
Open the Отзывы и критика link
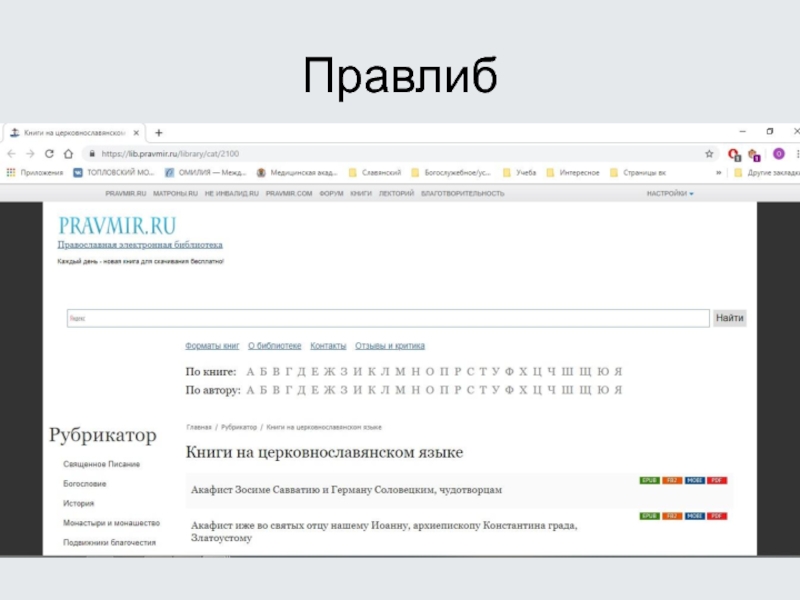click(x=390, y=346)
